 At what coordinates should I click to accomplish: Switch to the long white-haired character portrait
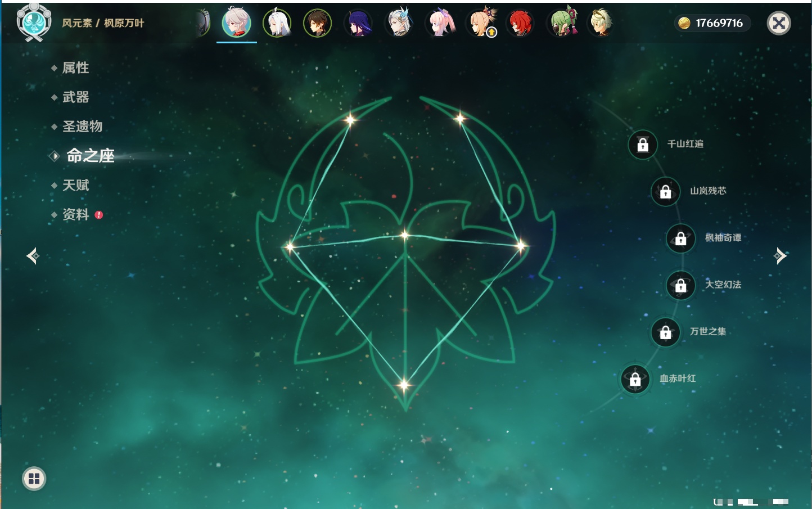click(x=277, y=23)
